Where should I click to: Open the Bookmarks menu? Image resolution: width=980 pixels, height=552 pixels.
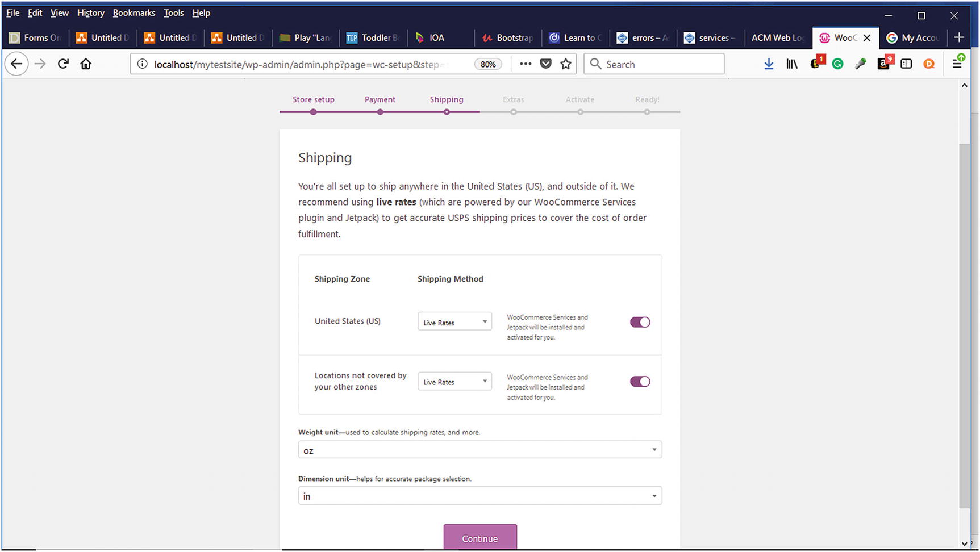[x=134, y=13]
